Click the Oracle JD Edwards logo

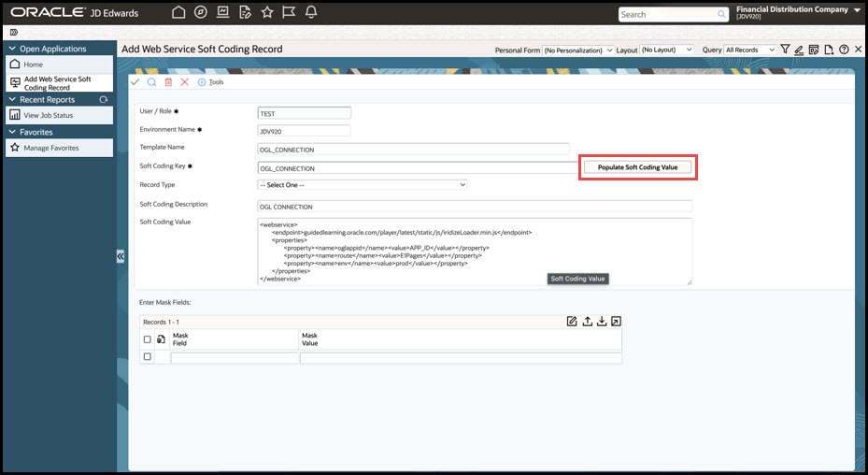pyautogui.click(x=74, y=12)
